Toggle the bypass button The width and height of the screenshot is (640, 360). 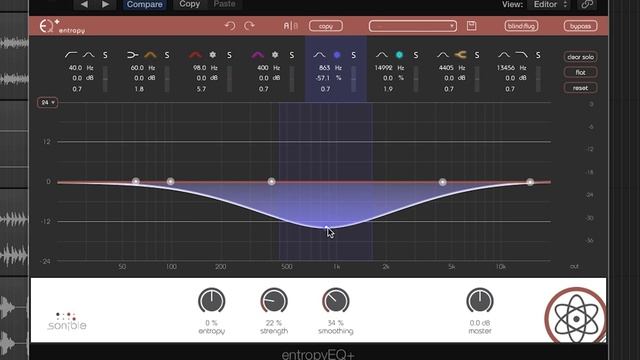coord(580,26)
